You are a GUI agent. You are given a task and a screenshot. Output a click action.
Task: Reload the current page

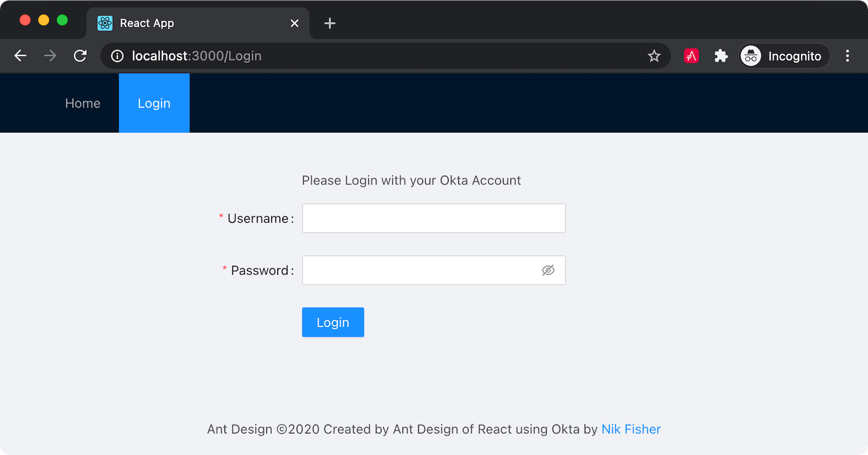tap(80, 56)
